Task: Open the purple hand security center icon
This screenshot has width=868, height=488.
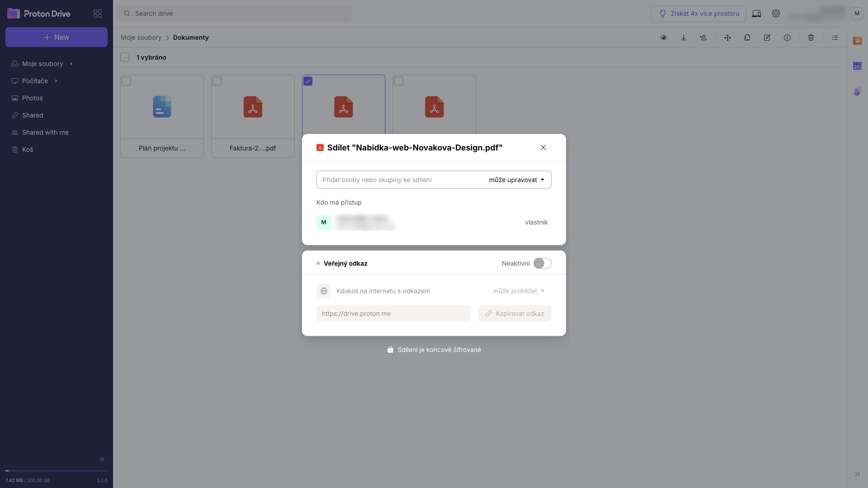Action: [x=858, y=91]
